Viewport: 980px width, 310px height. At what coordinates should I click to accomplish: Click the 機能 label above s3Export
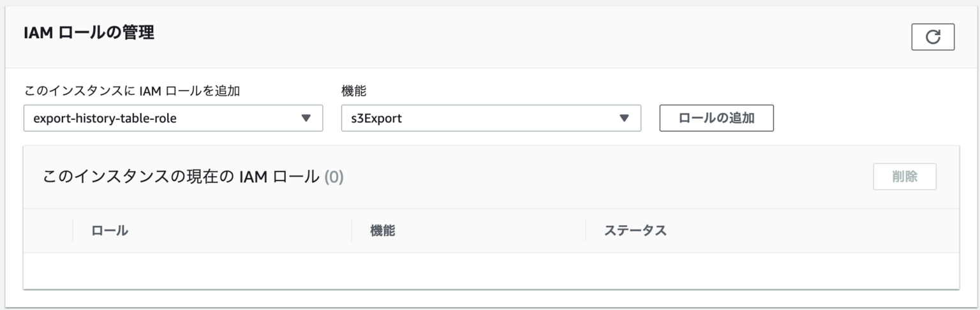coord(353,91)
